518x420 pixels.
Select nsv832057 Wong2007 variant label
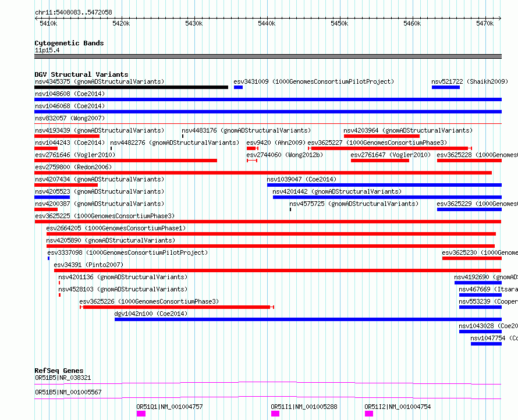coord(70,118)
